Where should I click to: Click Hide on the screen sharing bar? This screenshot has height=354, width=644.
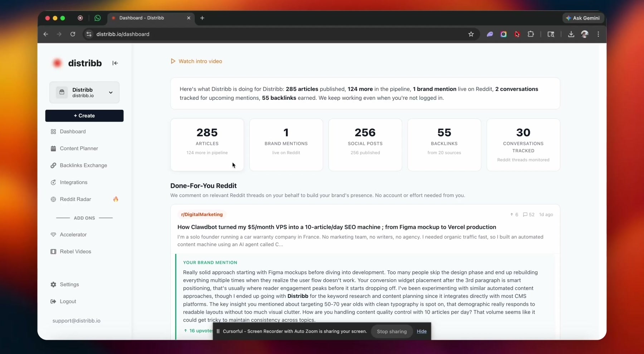(421, 331)
